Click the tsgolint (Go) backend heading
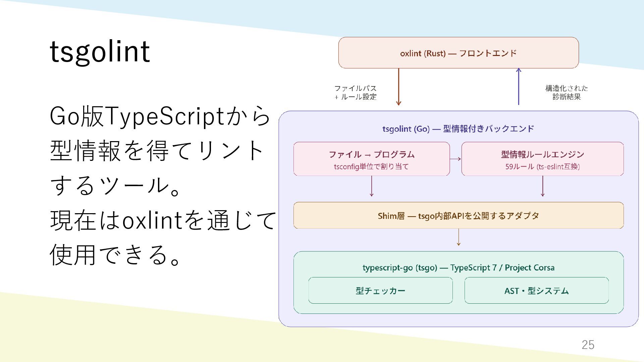 point(458,129)
